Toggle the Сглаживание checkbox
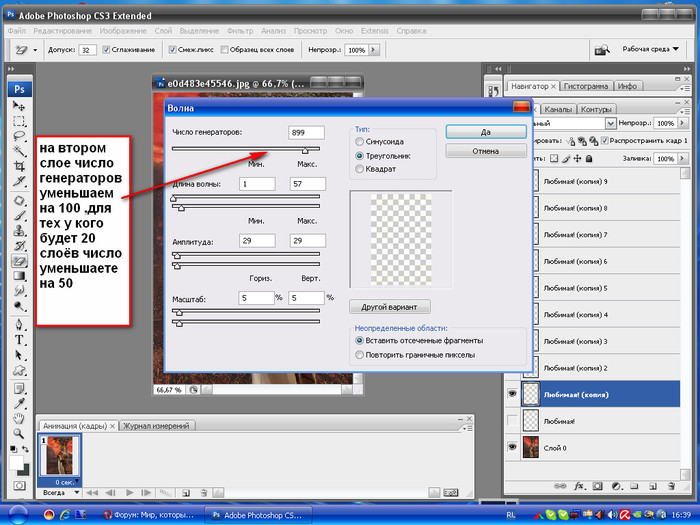Screen dimensions: 700x525 [106, 50]
